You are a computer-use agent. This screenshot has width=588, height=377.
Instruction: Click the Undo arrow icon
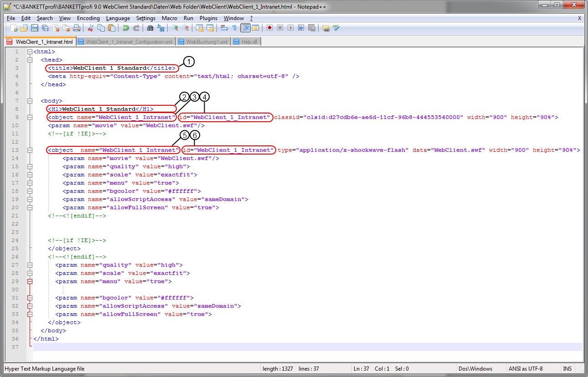pyautogui.click(x=126, y=28)
